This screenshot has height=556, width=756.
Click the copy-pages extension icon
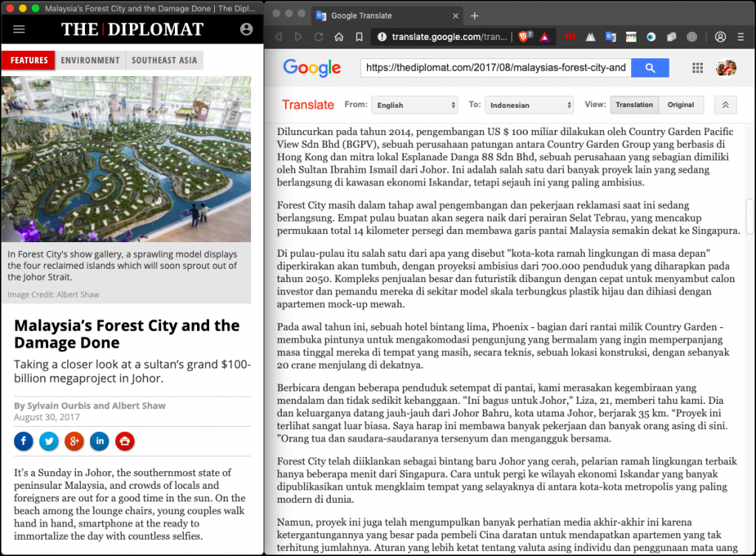672,37
